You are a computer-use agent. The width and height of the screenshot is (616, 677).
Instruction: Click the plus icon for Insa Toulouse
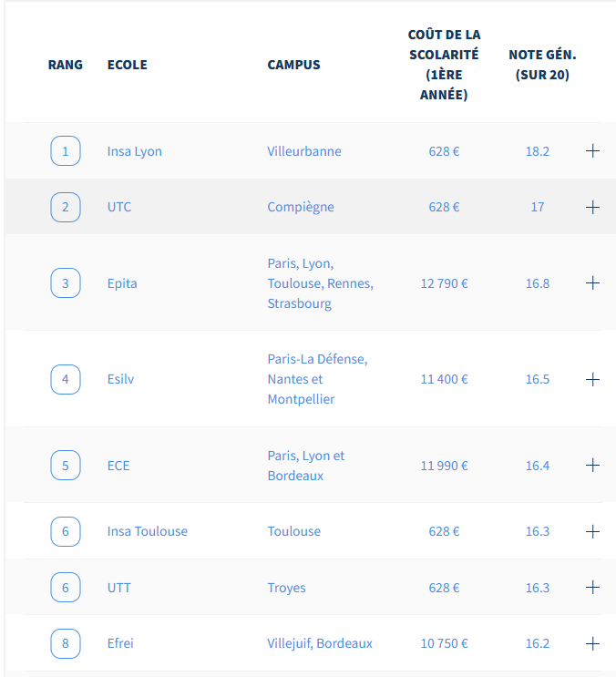click(x=592, y=531)
